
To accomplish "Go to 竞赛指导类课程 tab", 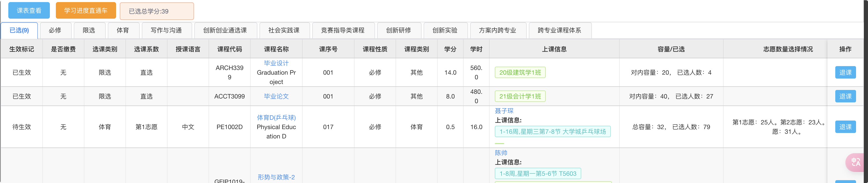I will [x=342, y=31].
